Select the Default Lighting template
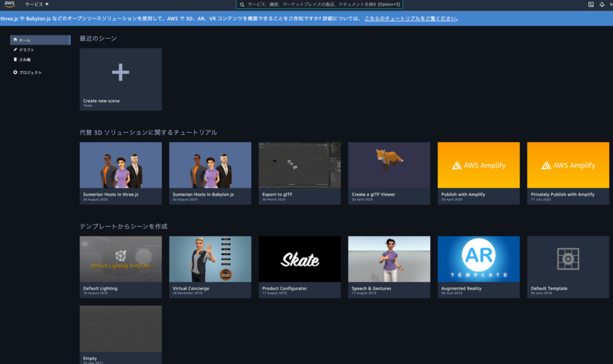The image size is (613, 364). click(x=121, y=259)
